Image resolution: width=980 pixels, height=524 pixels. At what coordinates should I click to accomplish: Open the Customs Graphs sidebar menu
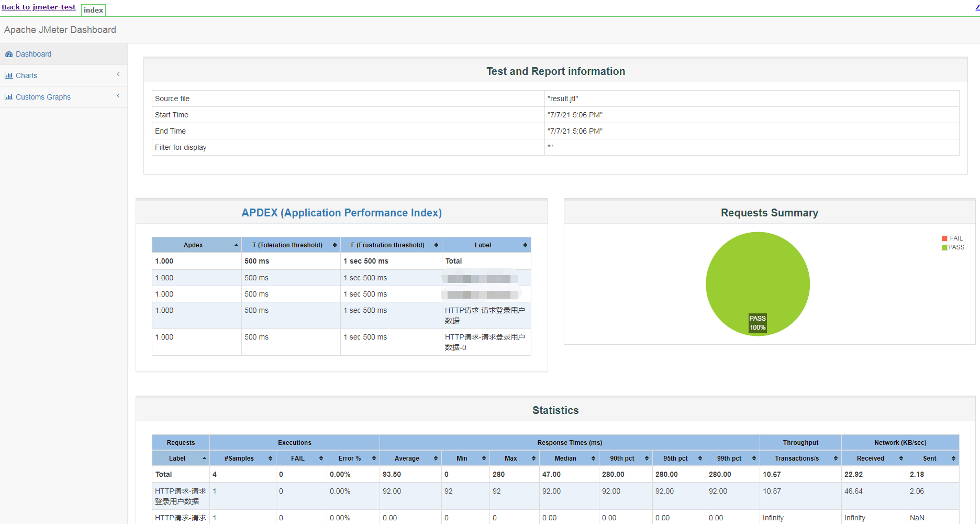point(63,97)
